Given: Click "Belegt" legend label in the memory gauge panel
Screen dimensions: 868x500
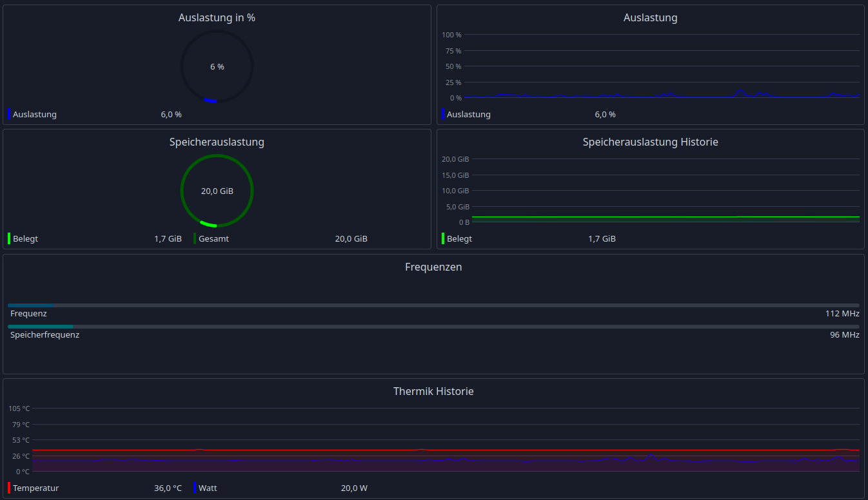Looking at the screenshot, I should pyautogui.click(x=25, y=239).
